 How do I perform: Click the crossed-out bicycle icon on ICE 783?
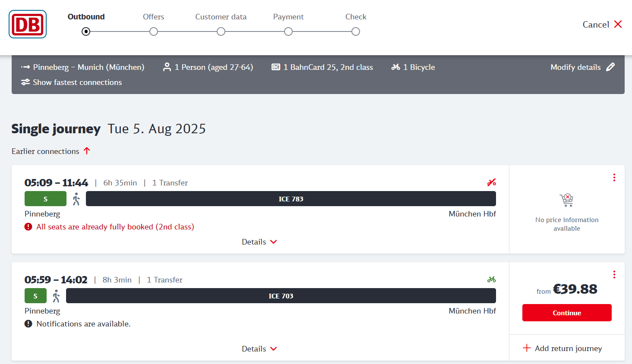492,182
